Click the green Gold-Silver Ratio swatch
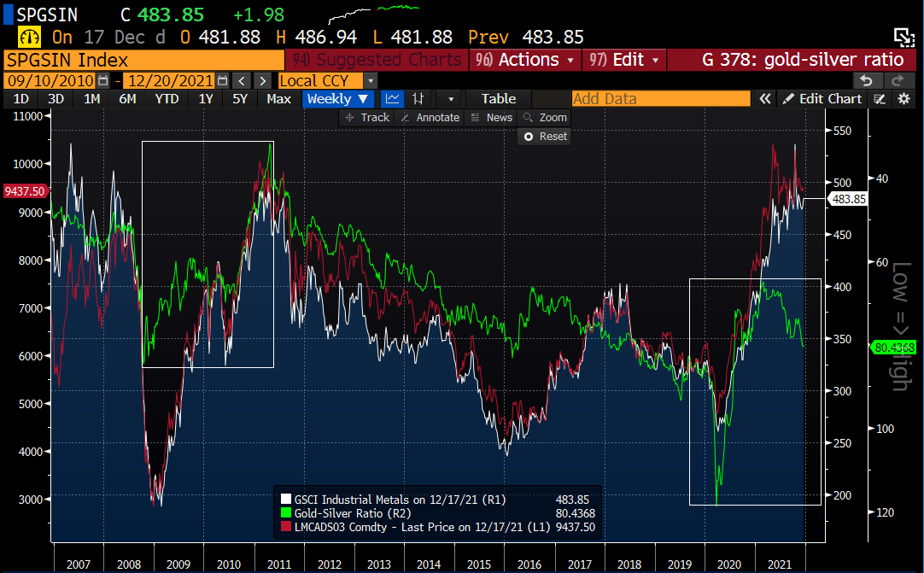Viewport: 924px width, 573px height. pos(286,513)
